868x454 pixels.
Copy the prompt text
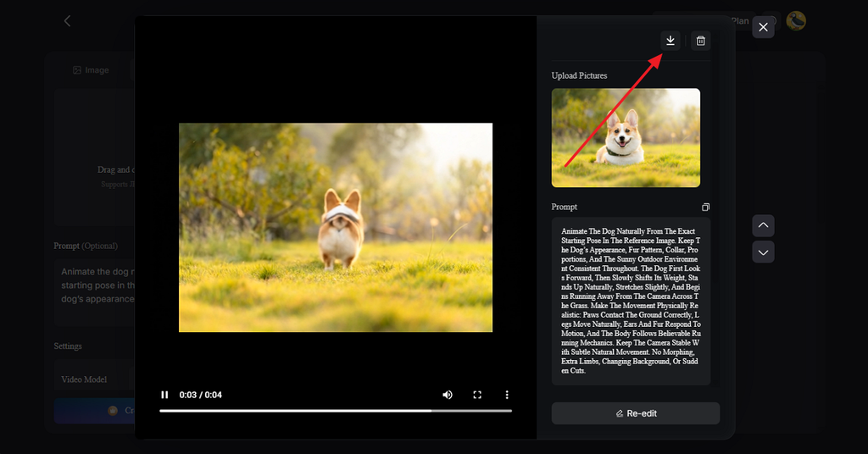pyautogui.click(x=705, y=207)
